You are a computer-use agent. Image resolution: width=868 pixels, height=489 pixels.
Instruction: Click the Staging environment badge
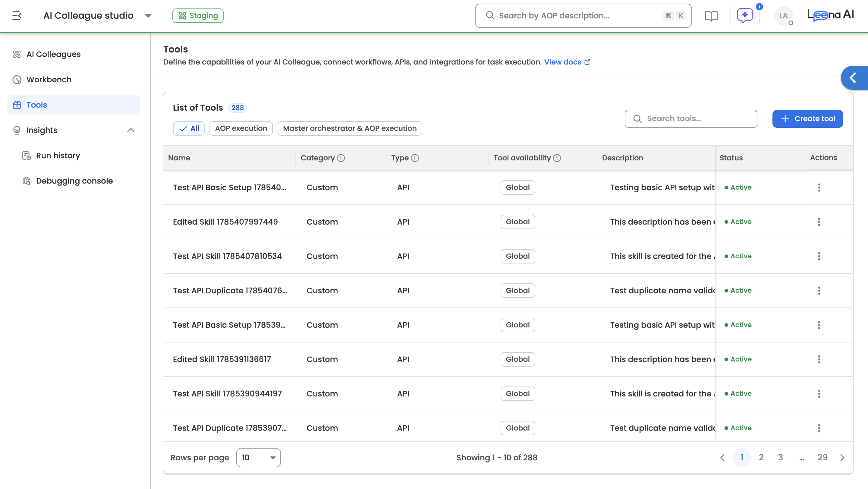click(198, 15)
